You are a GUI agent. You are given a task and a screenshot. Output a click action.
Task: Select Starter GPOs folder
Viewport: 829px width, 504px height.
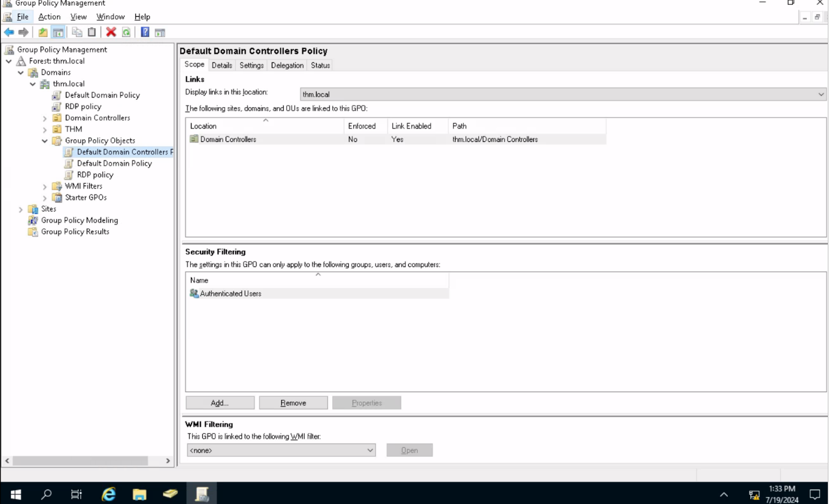(86, 198)
